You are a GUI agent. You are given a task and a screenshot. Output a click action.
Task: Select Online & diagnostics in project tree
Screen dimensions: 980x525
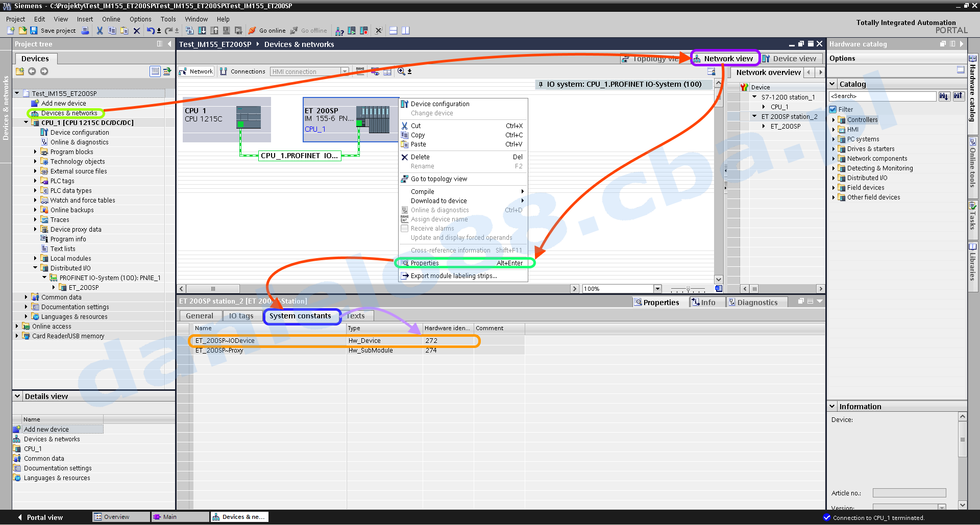pyautogui.click(x=79, y=142)
